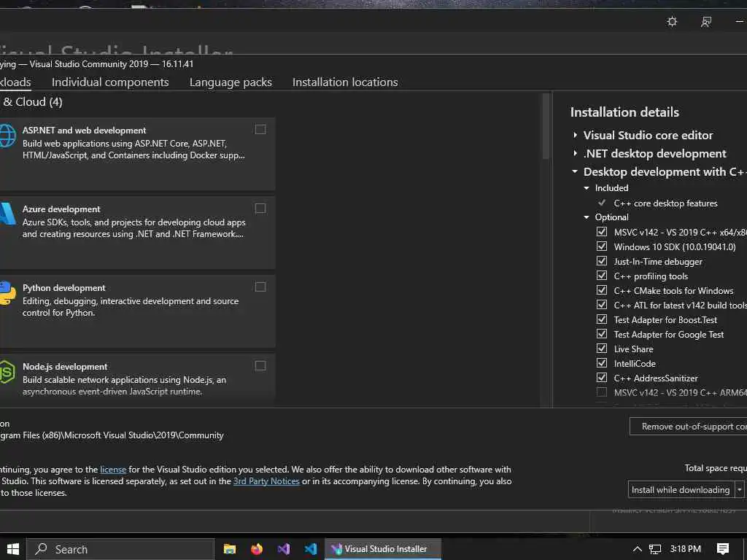
Task: Open installer settings gear icon
Action: coord(672,21)
